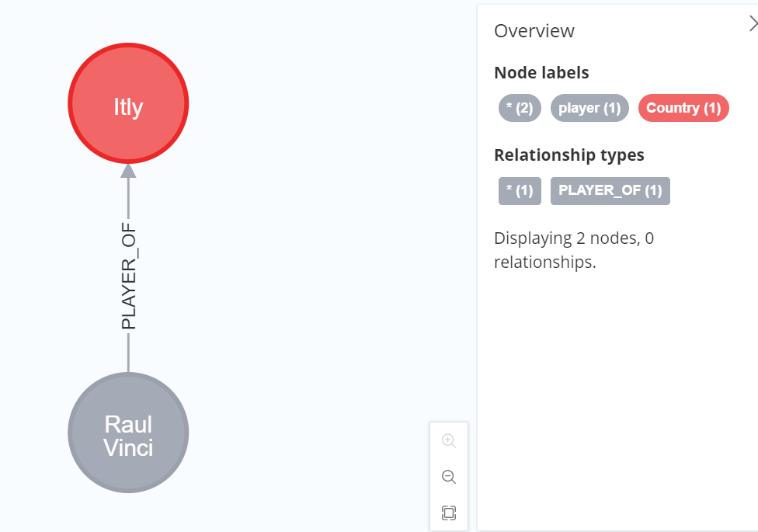Click the Node labels heading

541,72
